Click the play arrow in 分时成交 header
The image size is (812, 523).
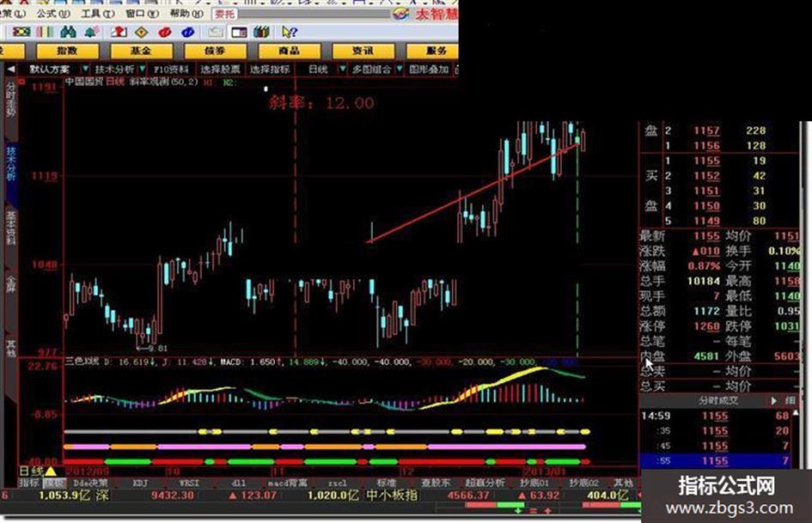tap(773, 400)
